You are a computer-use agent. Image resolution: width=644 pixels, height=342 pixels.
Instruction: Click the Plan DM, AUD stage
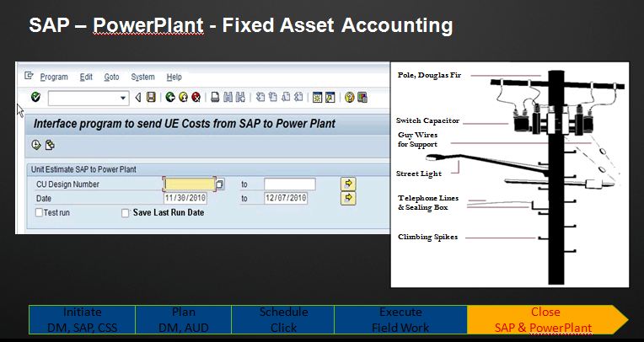(184, 319)
